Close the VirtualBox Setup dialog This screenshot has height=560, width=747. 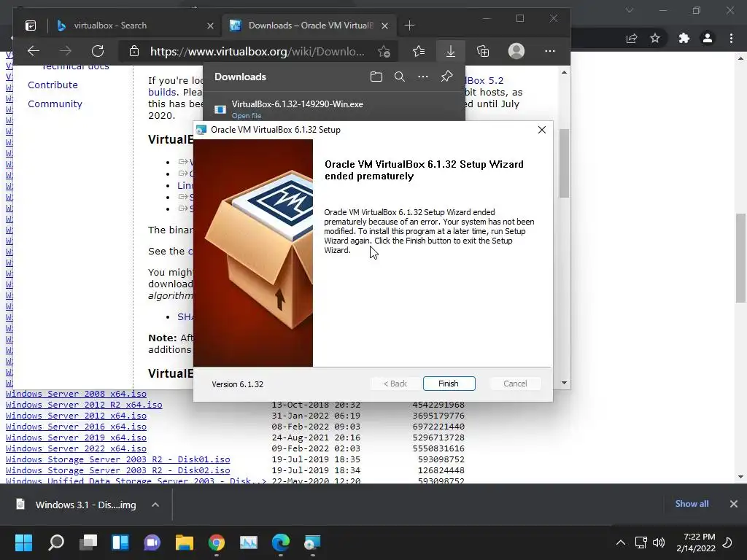542,130
